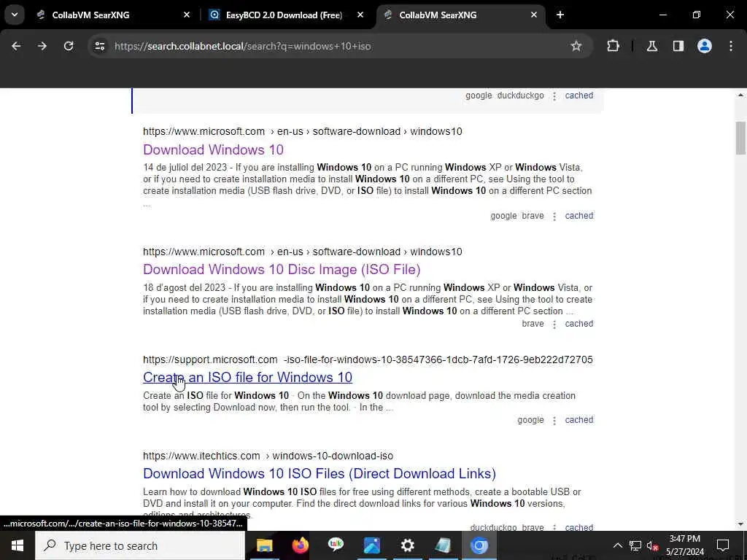Click support.microsoft.com URL of ISO result

[x=368, y=359]
